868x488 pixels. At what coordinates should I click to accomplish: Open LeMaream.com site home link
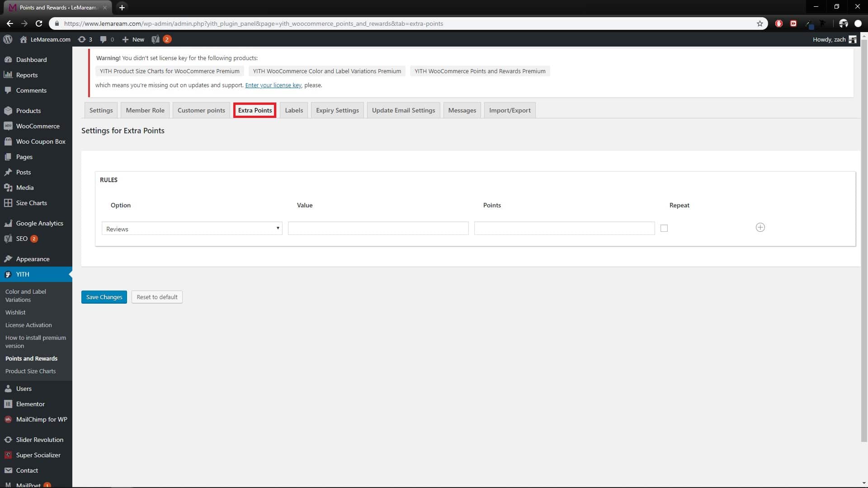click(x=45, y=39)
